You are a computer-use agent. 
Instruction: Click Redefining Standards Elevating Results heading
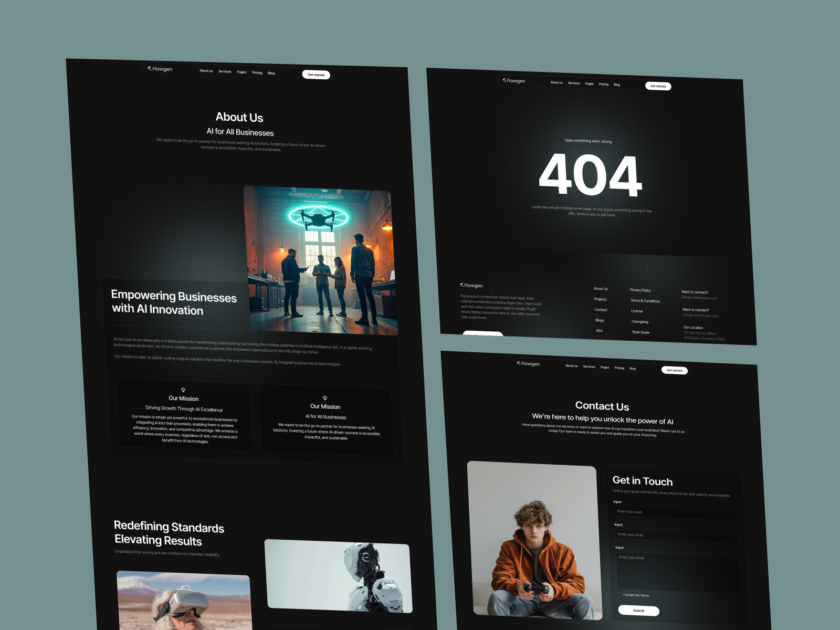pyautogui.click(x=169, y=533)
